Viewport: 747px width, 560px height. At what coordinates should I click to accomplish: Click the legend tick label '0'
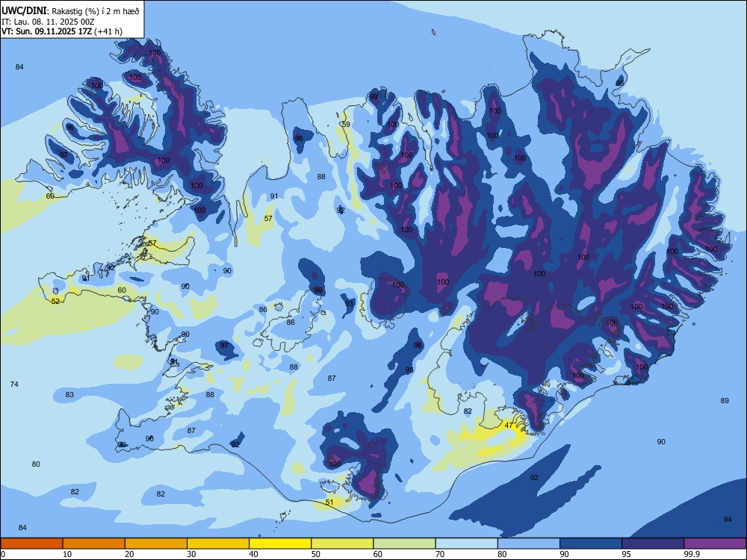click(3, 554)
